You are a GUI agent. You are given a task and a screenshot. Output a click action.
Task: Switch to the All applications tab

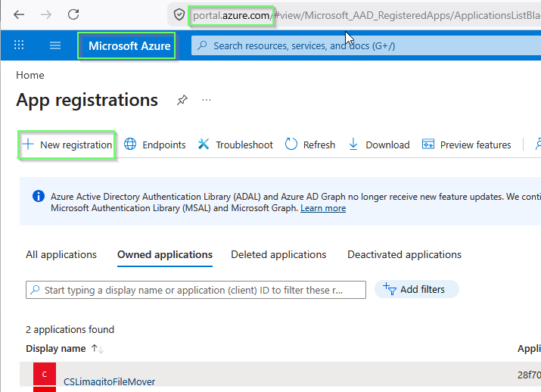tap(61, 255)
